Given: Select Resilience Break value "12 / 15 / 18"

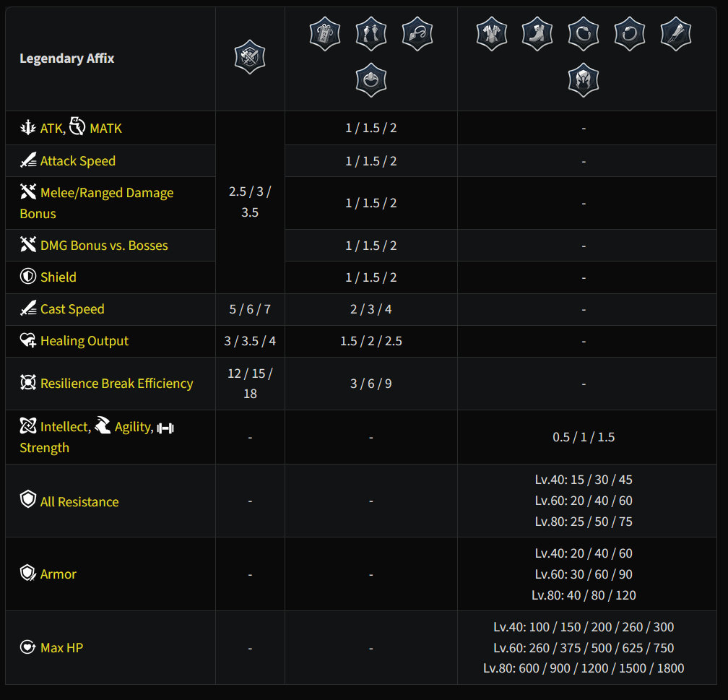Looking at the screenshot, I should (250, 384).
